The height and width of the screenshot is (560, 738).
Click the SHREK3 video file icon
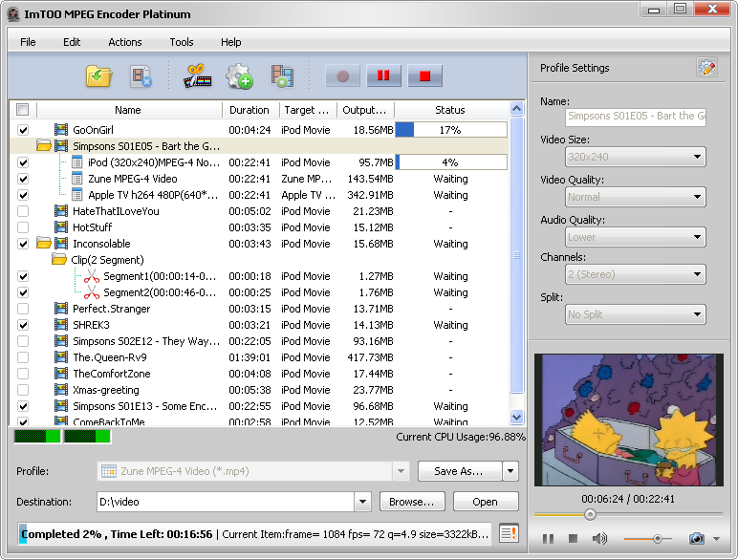click(61, 325)
